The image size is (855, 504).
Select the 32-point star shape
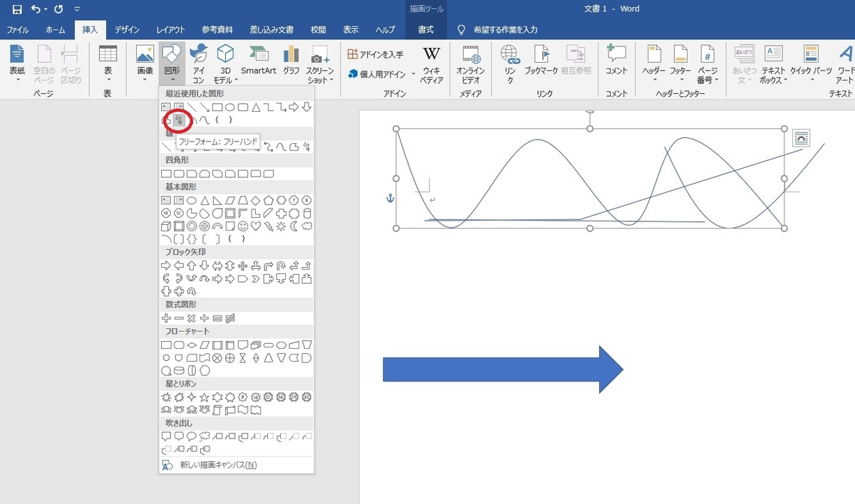pyautogui.click(x=307, y=397)
